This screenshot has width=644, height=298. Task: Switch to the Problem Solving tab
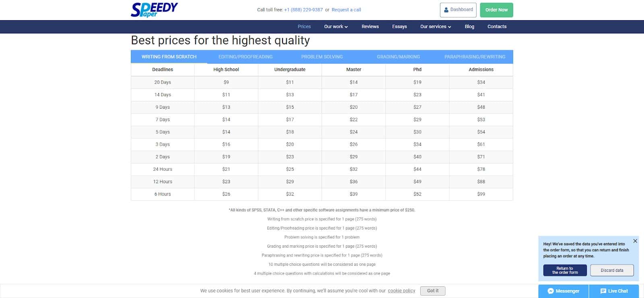click(x=322, y=57)
